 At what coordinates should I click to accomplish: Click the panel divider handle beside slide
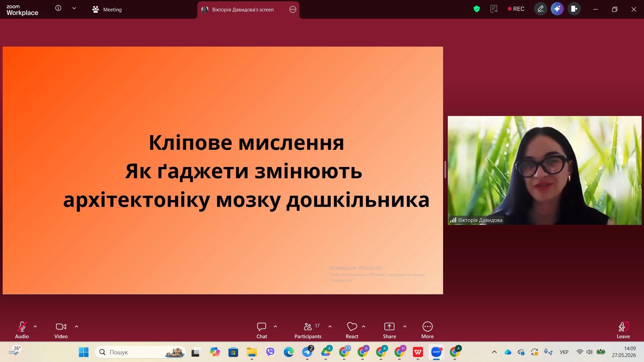pyautogui.click(x=445, y=170)
